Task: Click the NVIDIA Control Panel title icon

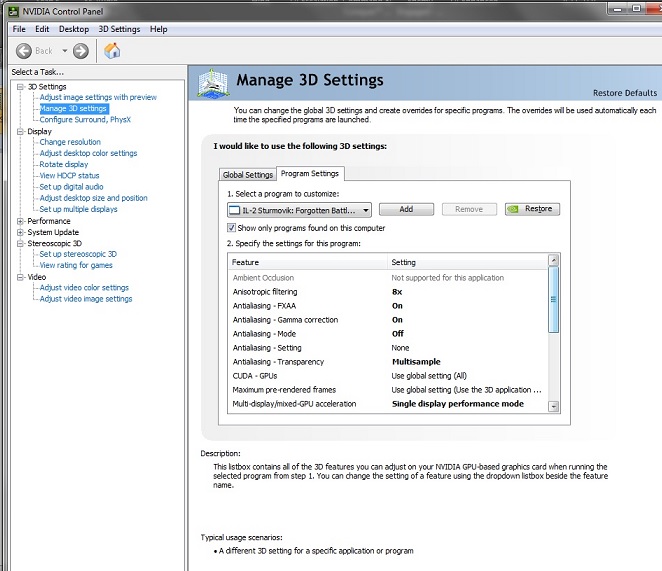Action: click(x=14, y=11)
